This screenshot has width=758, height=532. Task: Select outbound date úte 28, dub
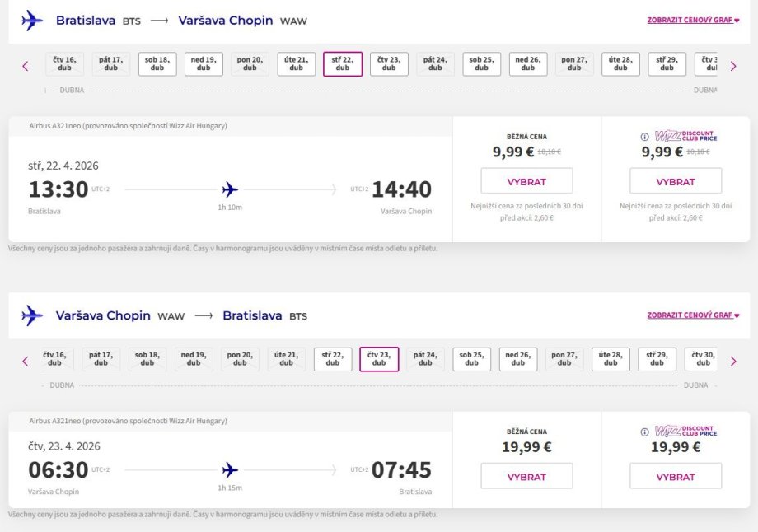[x=620, y=64]
